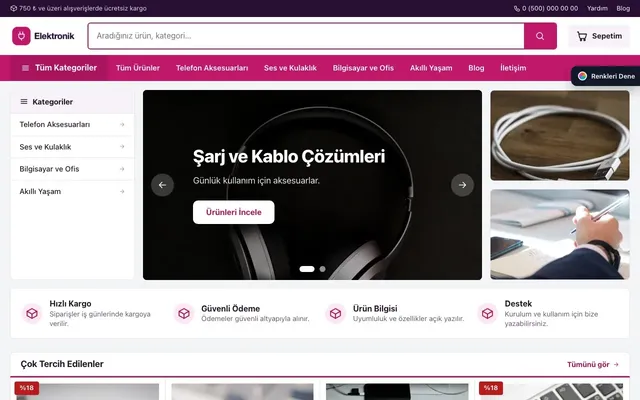The height and width of the screenshot is (400, 640).
Task: Click the Hızlı Kargo box icon
Action: click(x=32, y=313)
